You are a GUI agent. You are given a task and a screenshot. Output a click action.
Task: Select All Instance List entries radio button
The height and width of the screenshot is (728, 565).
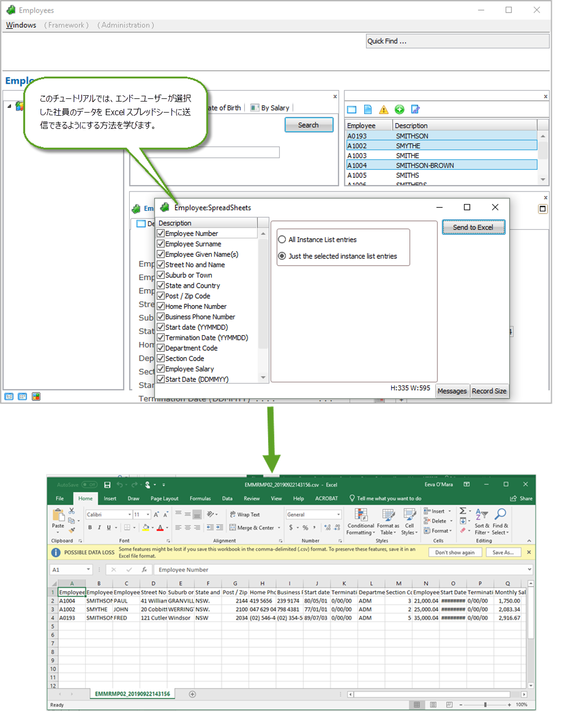[282, 239]
